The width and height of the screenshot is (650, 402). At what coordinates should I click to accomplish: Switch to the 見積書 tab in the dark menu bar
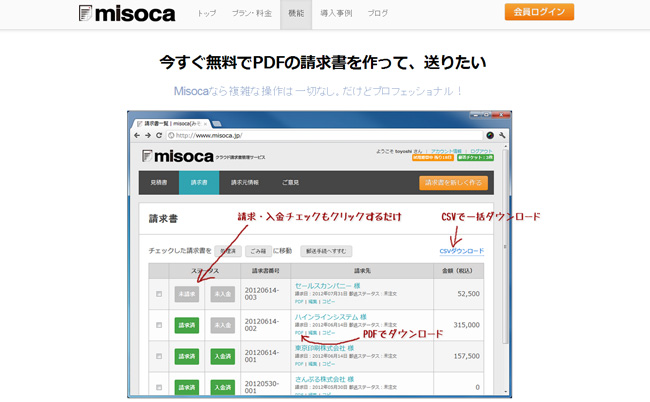point(159,183)
